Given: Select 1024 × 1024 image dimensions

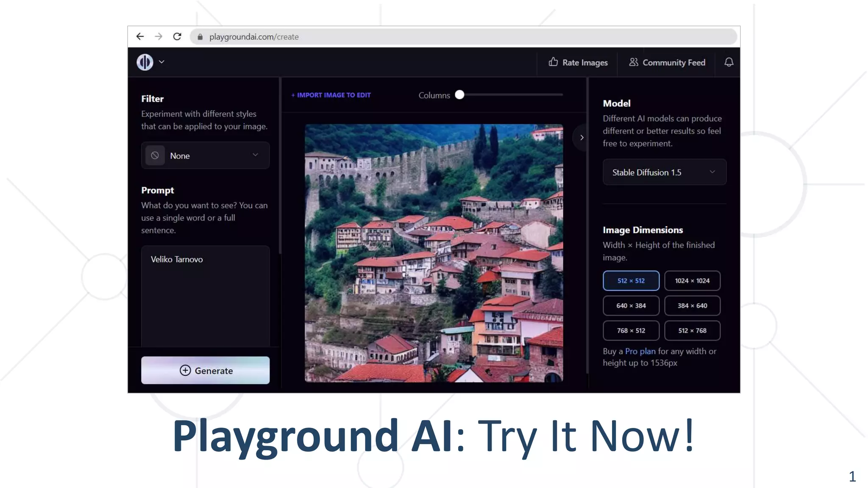Looking at the screenshot, I should click(692, 280).
